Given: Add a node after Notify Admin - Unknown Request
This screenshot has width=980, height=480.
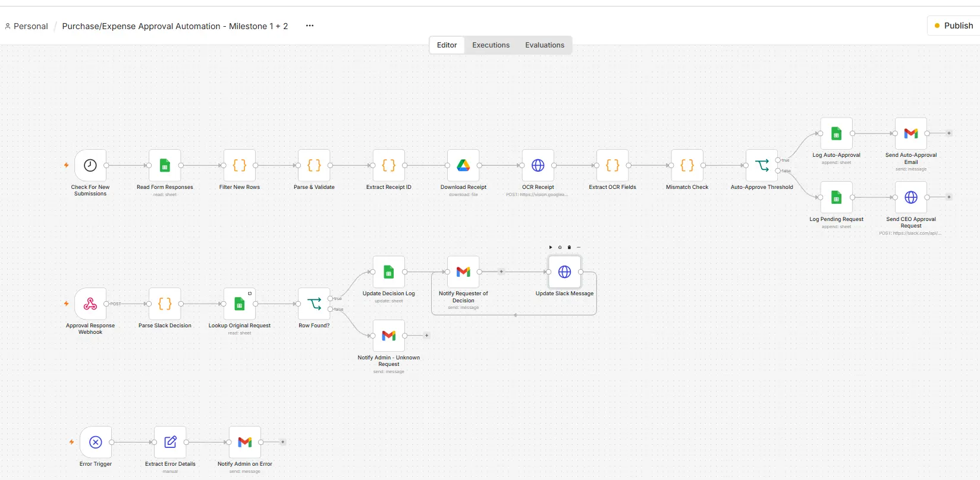Looking at the screenshot, I should (x=426, y=336).
